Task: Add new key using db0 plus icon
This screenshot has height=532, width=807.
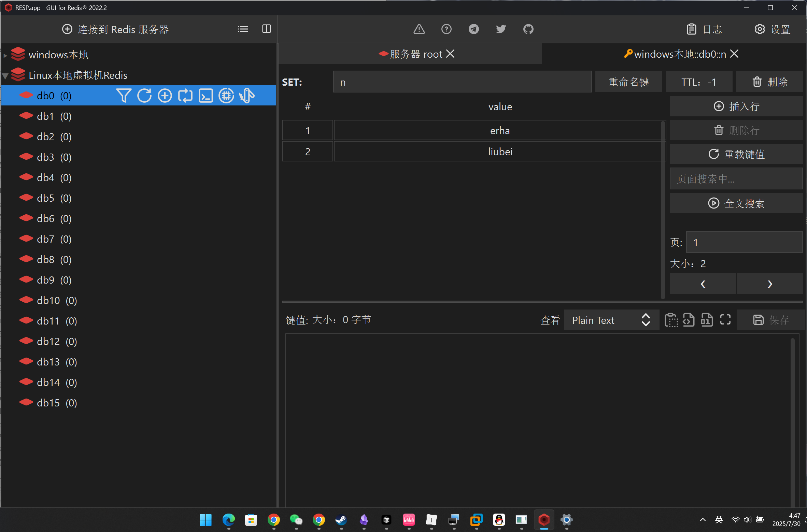Action: pyautogui.click(x=165, y=96)
